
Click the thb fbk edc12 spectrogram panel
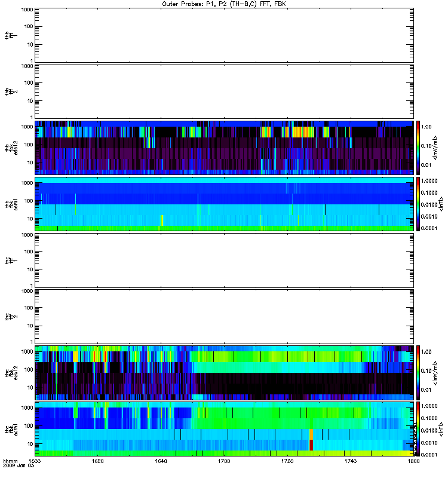(224, 148)
